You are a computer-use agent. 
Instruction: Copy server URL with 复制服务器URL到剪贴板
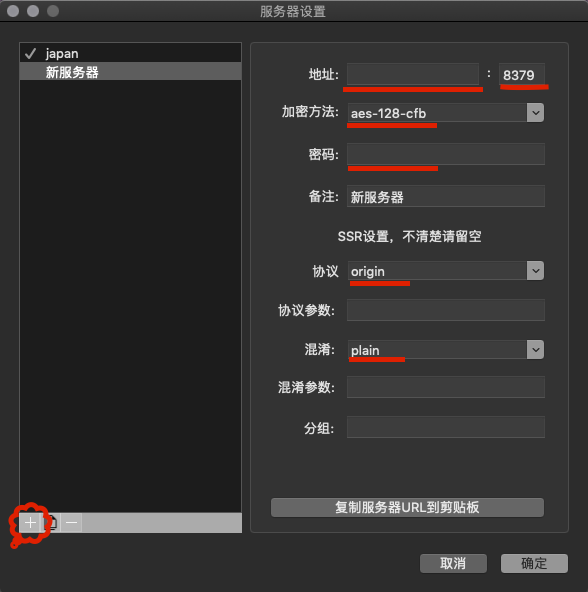pyautogui.click(x=407, y=507)
